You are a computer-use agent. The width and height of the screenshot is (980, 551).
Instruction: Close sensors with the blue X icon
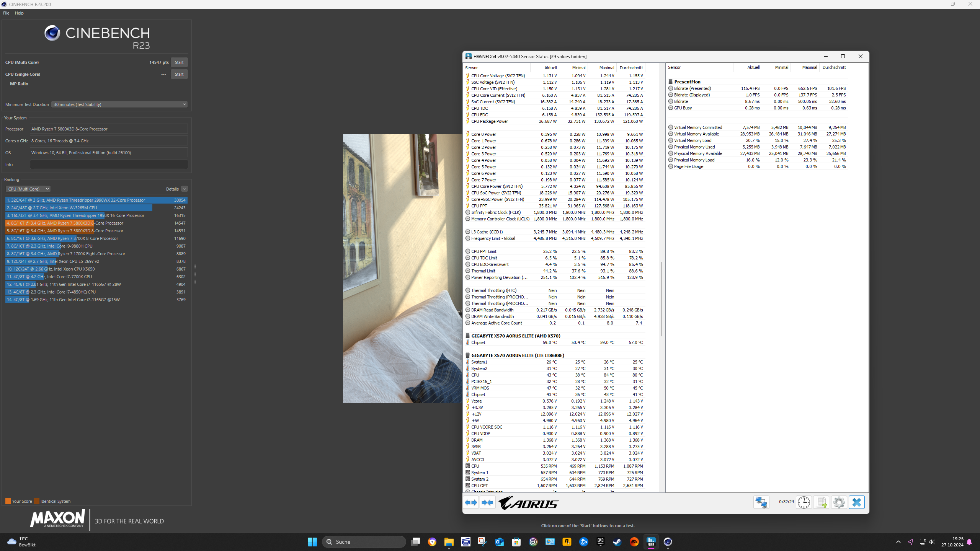coord(857,502)
